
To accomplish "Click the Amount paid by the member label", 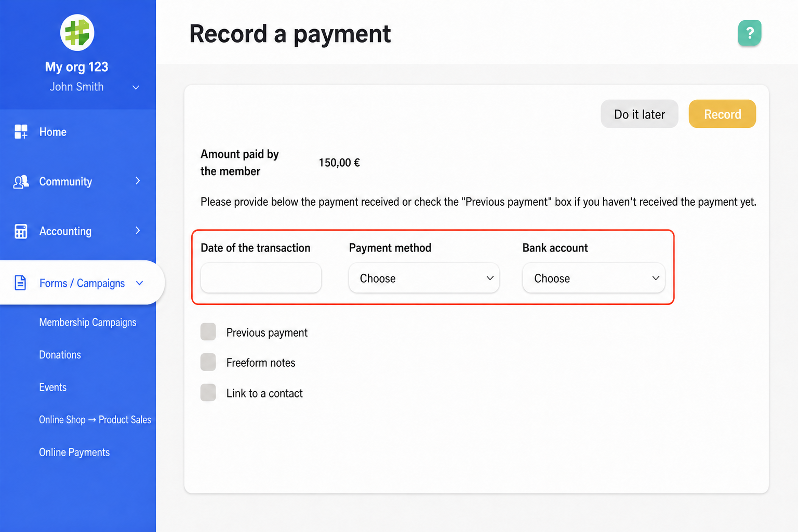I will (x=240, y=163).
